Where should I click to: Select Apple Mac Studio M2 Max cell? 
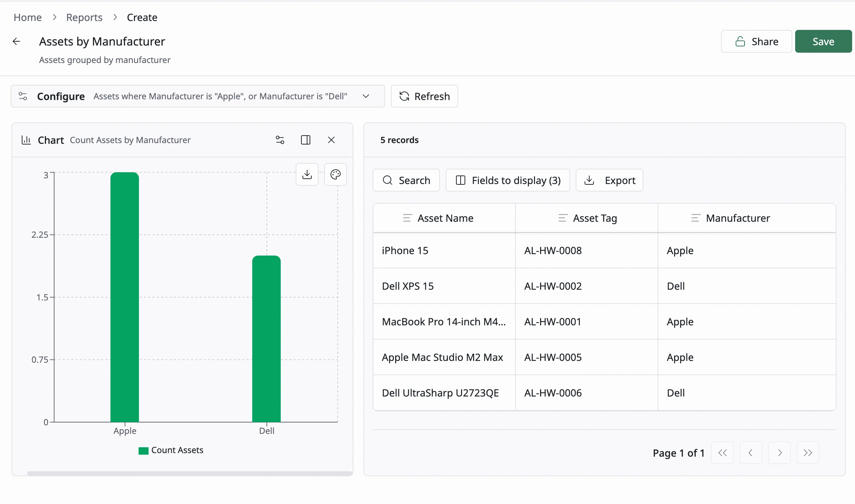pyautogui.click(x=444, y=357)
